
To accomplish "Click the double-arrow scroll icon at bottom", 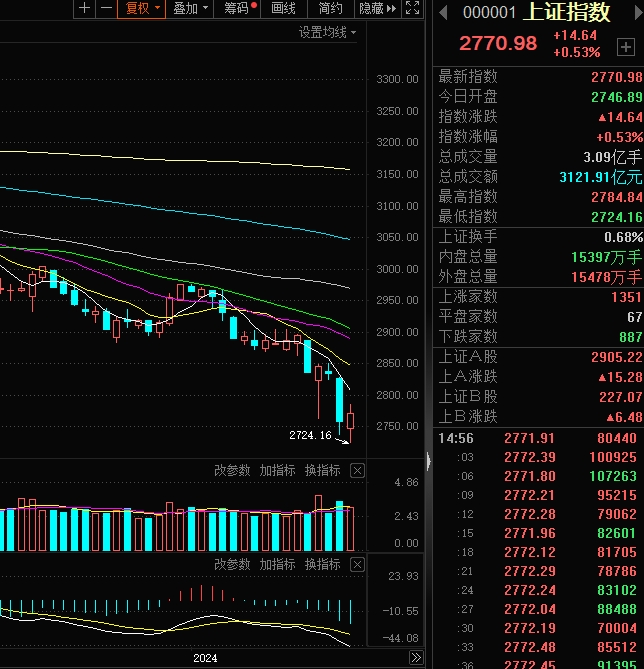I will point(416,657).
